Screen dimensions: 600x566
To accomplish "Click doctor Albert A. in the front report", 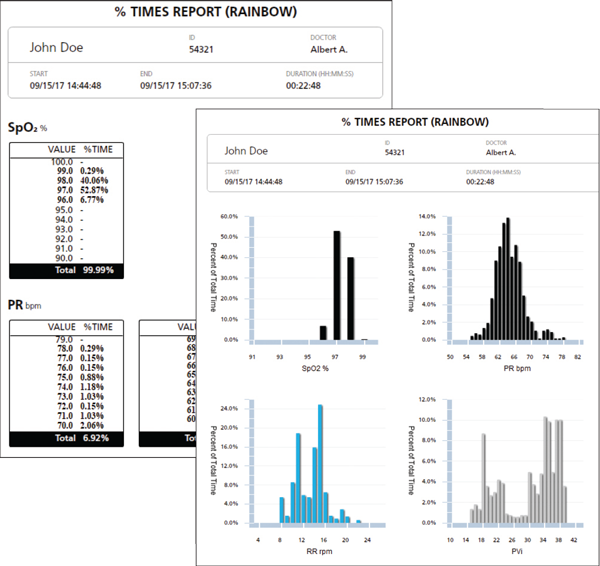I will (x=500, y=153).
